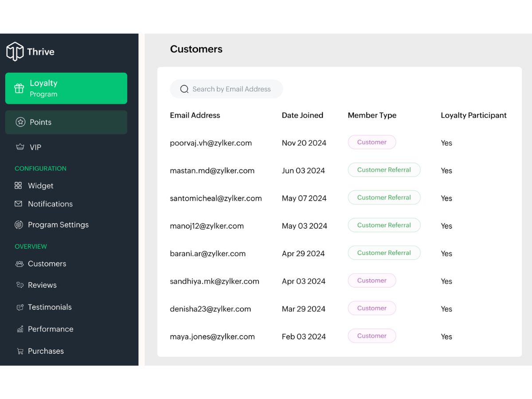Go to the Reviews page
532x399 pixels.
(42, 285)
